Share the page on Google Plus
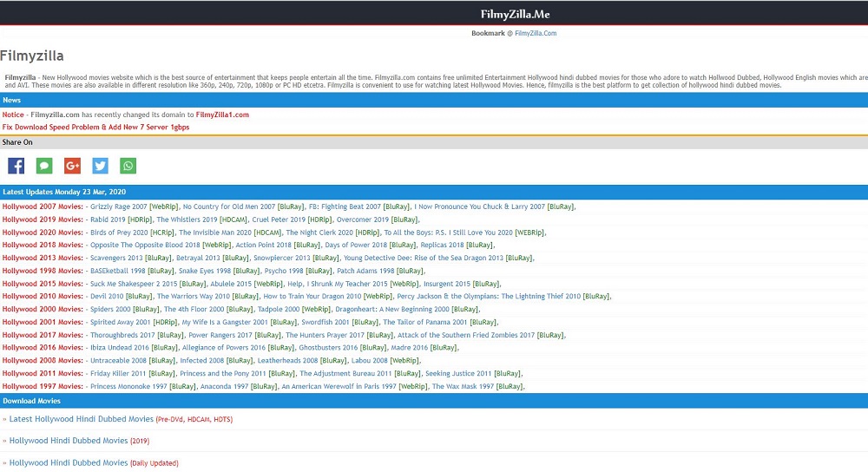This screenshot has width=868, height=472. coord(73,166)
